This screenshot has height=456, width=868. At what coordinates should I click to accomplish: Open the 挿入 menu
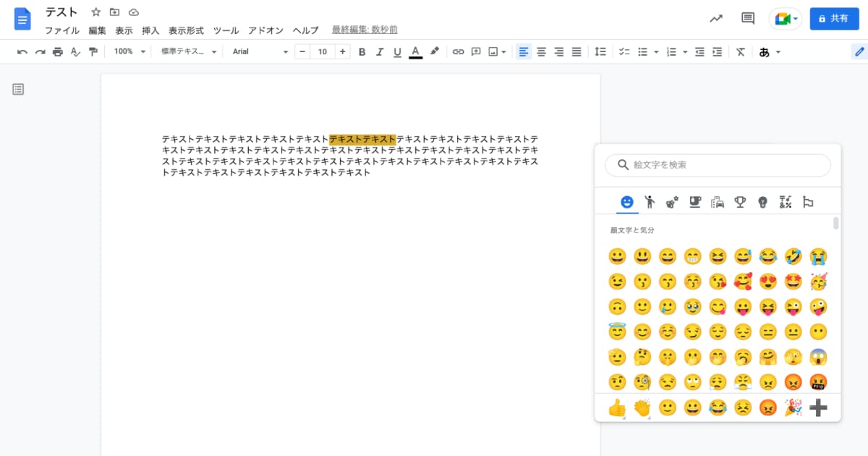coord(150,30)
